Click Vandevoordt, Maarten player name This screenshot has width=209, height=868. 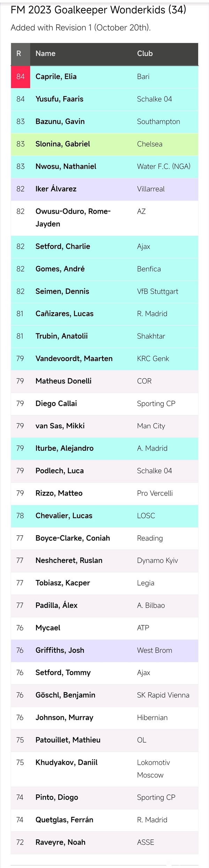74,358
